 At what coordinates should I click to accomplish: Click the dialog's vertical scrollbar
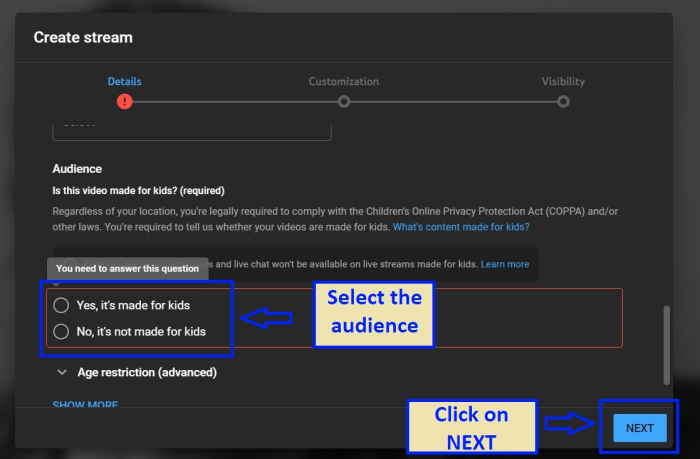667,345
